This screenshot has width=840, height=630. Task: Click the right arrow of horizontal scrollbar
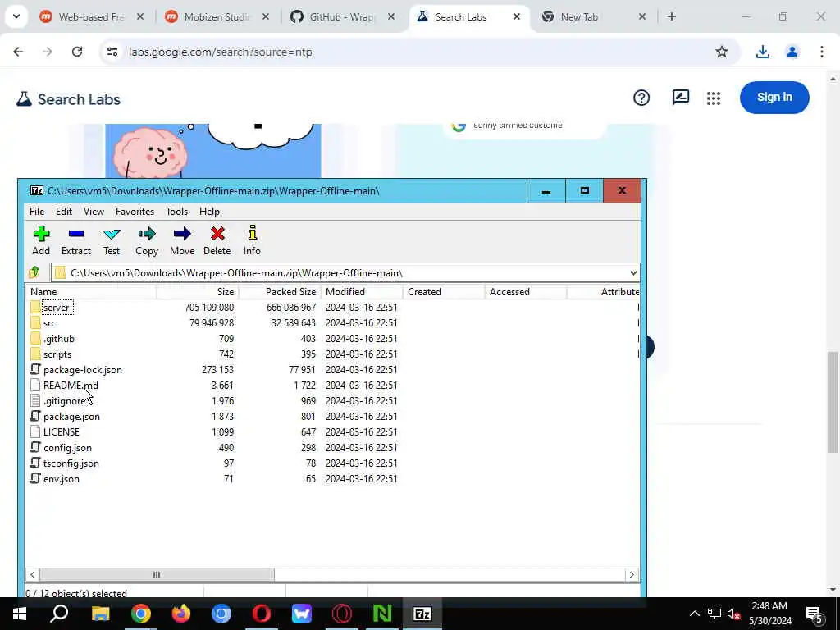[632, 574]
